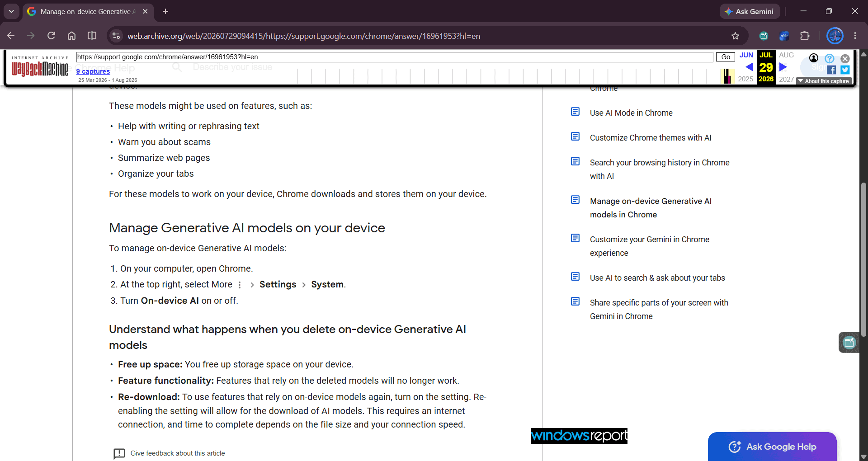Screen dimensions: 868x461
Task: Open the Wayback user account icon
Action: [x=814, y=58]
